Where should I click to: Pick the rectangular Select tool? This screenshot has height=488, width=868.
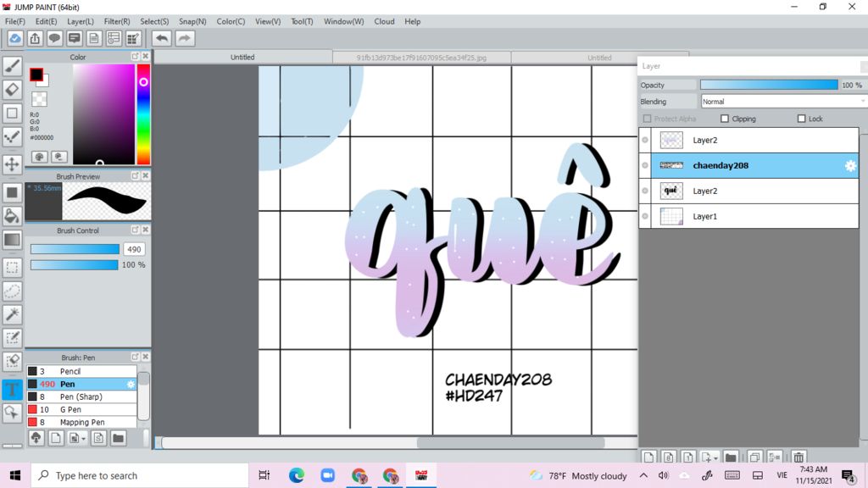[12, 267]
